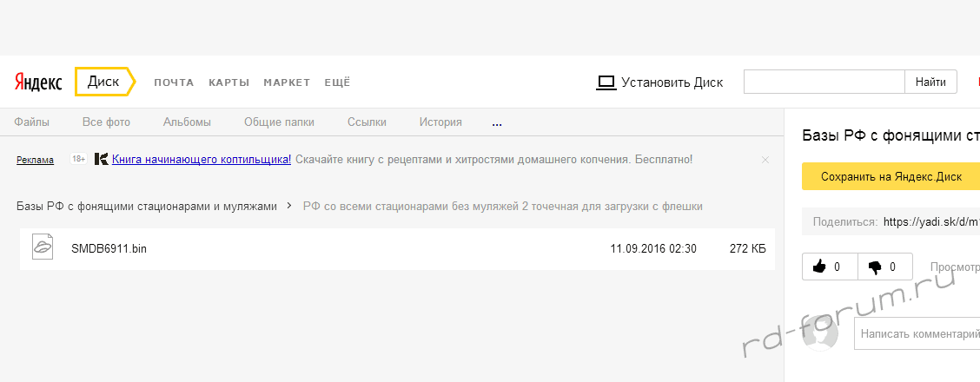Close the advertisement banner

pyautogui.click(x=765, y=160)
